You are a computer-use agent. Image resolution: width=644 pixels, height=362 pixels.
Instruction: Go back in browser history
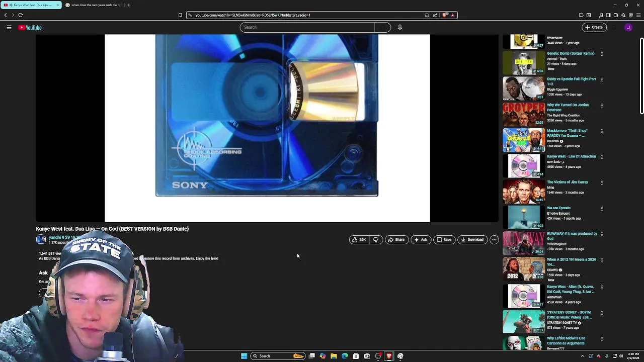click(x=6, y=15)
